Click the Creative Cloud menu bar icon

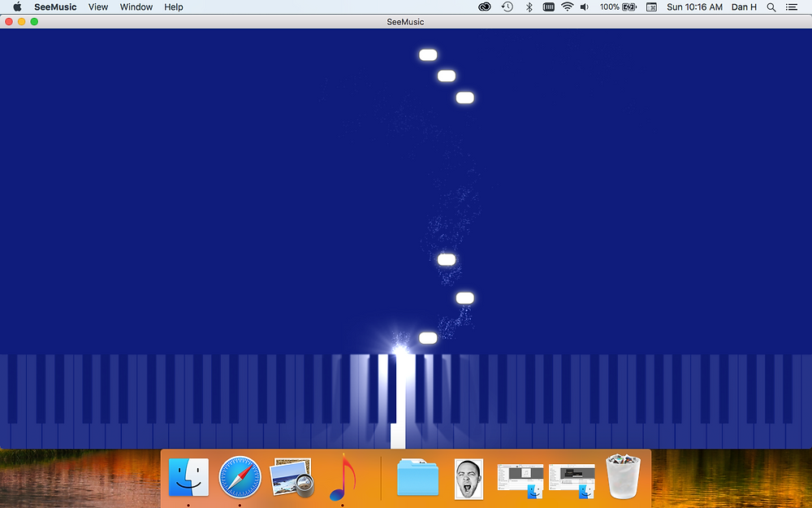[484, 7]
